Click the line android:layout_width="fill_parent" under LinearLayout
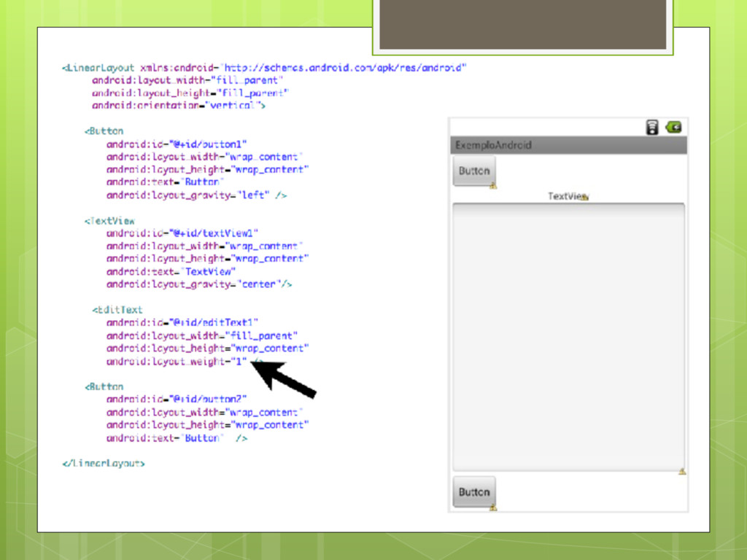The width and height of the screenshot is (747, 560). coord(187,80)
